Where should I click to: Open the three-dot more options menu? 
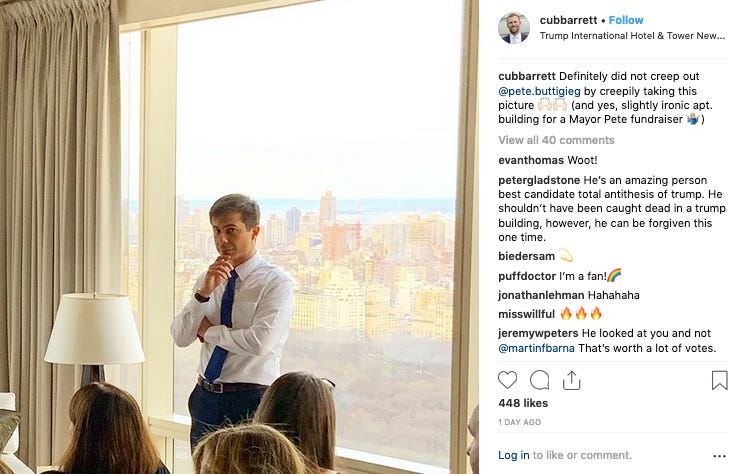point(719,456)
